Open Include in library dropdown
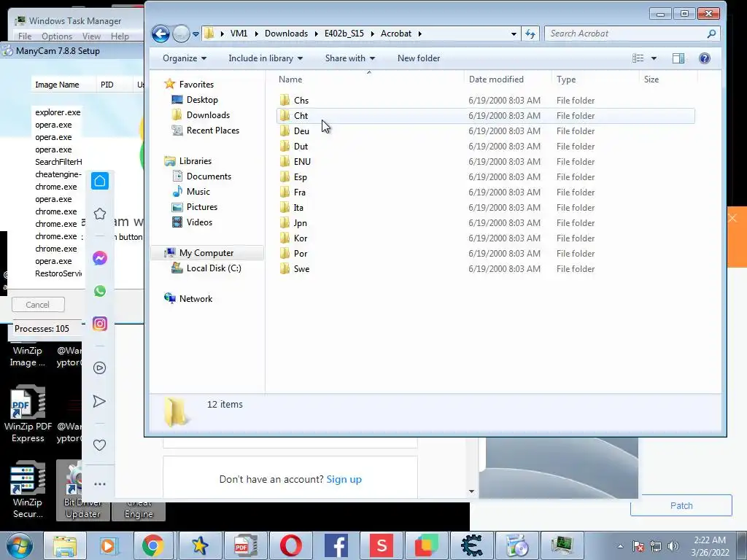This screenshot has height=560, width=747. tap(266, 58)
